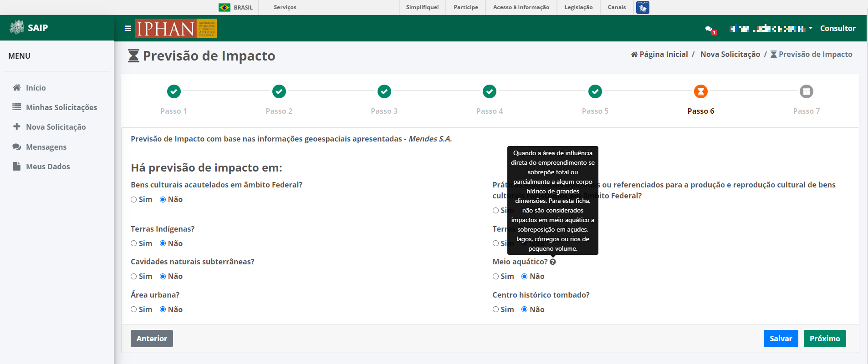The width and height of the screenshot is (868, 364).
Task: Select Não for Cavidades naturais subterrâneas
Action: (163, 276)
